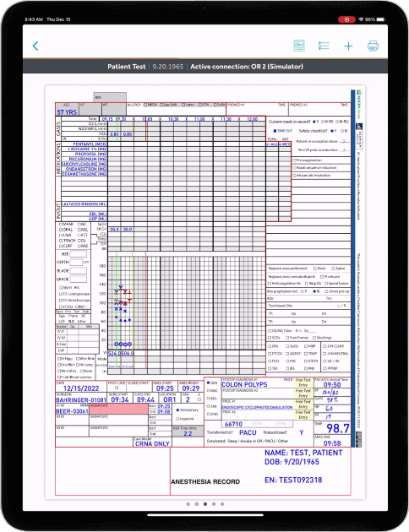This screenshot has width=409, height=532.
Task: Go back with the left chevron
Action: pyautogui.click(x=35, y=46)
